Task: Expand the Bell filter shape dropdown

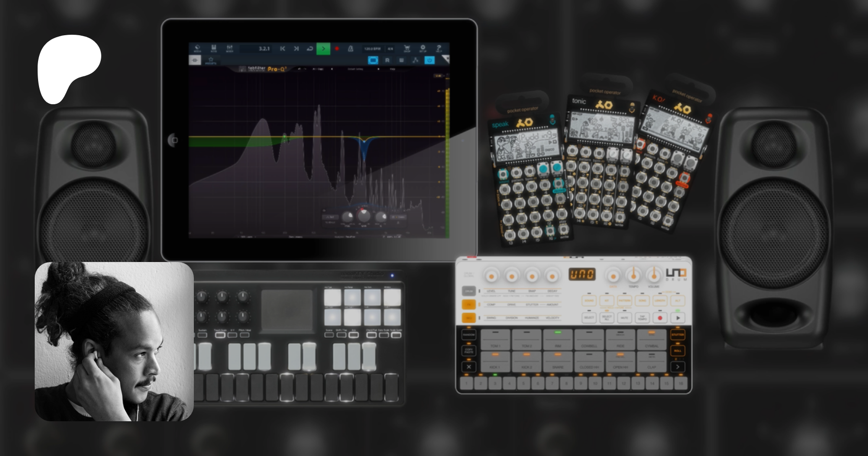Action: pyautogui.click(x=330, y=217)
